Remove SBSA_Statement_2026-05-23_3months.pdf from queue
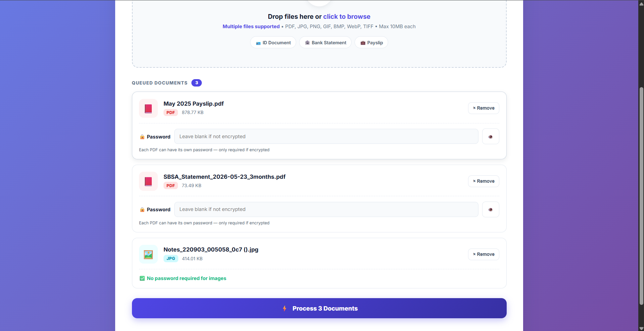 coord(484,181)
